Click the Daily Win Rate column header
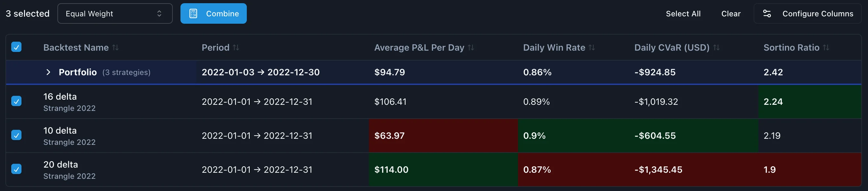This screenshot has height=191, width=868. [x=554, y=47]
